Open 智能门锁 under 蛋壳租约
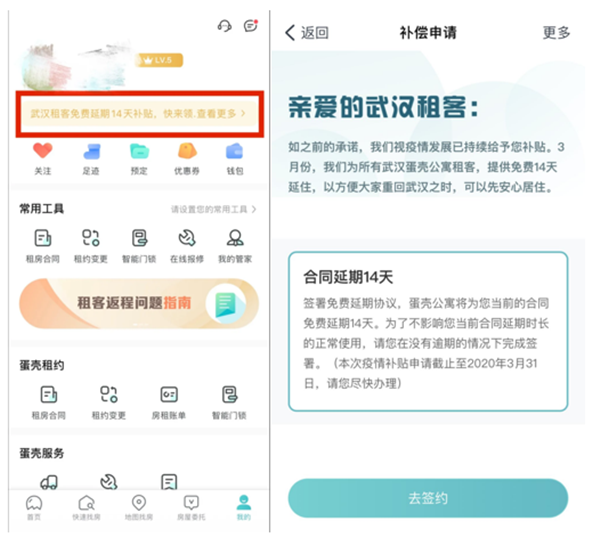 [229, 403]
